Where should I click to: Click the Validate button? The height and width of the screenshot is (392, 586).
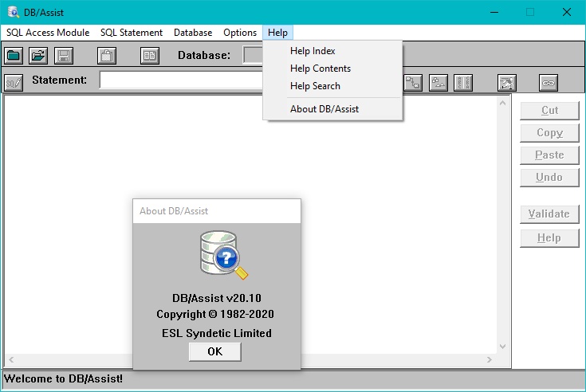(549, 214)
